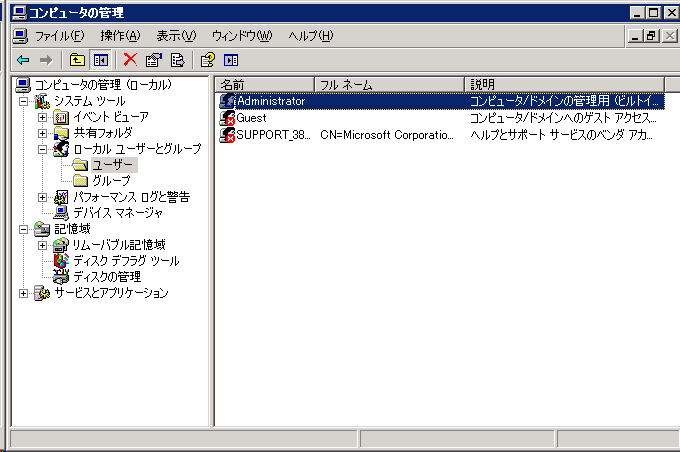Sort by the 名前 column header
680x452 pixels.
[x=265, y=85]
